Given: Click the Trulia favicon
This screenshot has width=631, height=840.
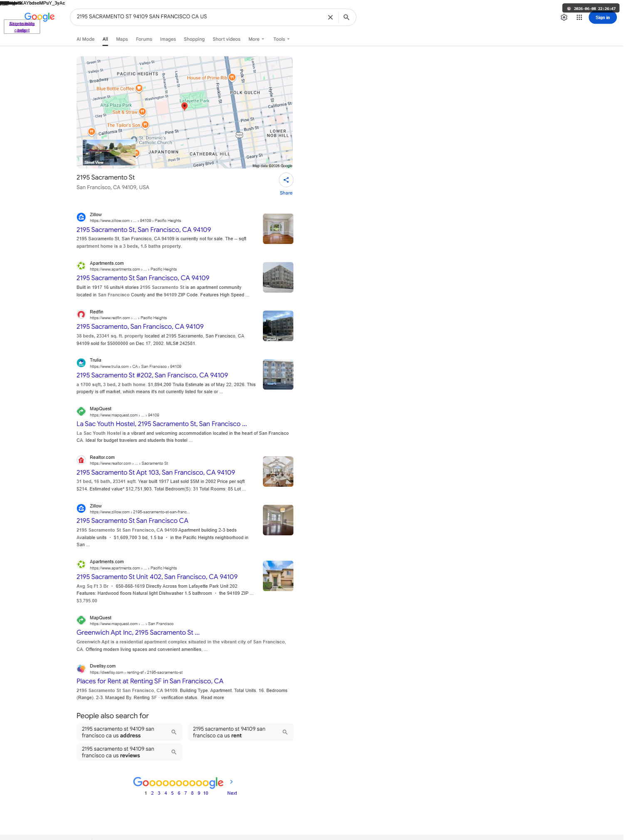Looking at the screenshot, I should (81, 363).
